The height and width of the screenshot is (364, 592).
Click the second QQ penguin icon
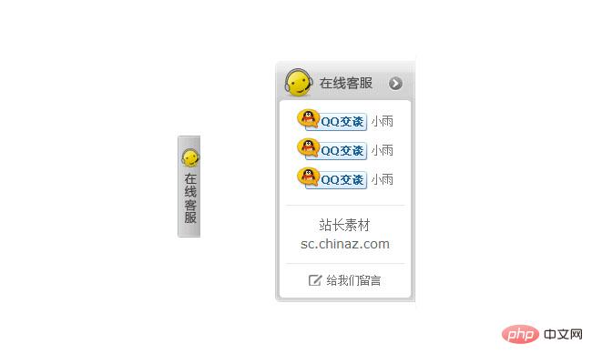(x=308, y=147)
